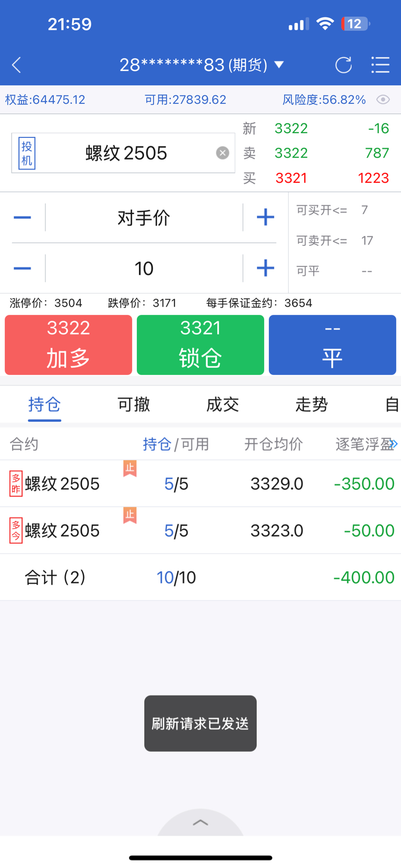Screen dimensions: 401x868
Task: Switch to the 持仓 tab
Action: [44, 404]
